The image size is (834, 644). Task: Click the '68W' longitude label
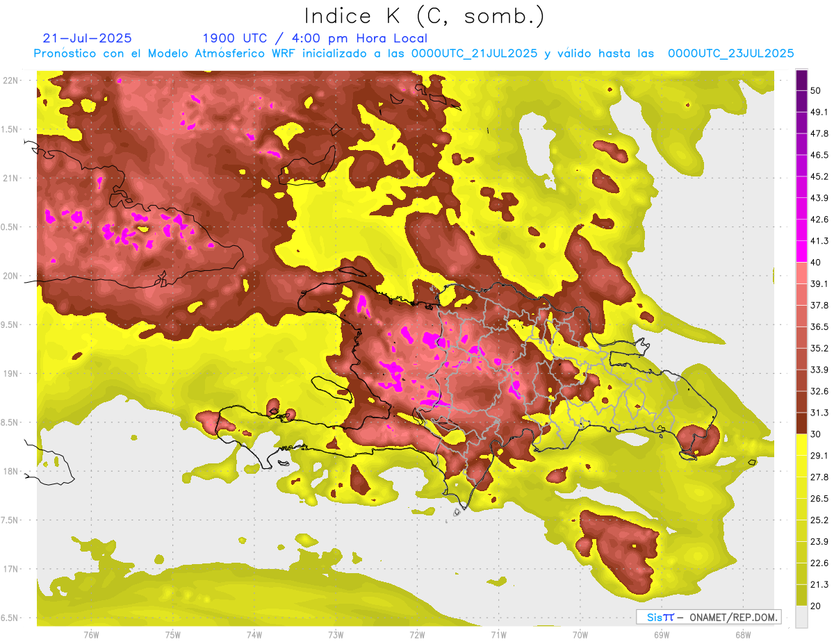tap(743, 635)
